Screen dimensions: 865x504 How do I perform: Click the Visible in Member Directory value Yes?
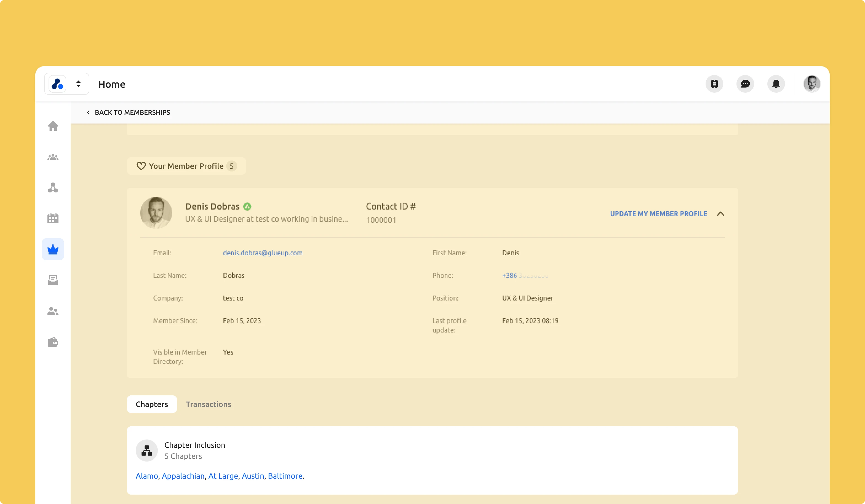[228, 352]
